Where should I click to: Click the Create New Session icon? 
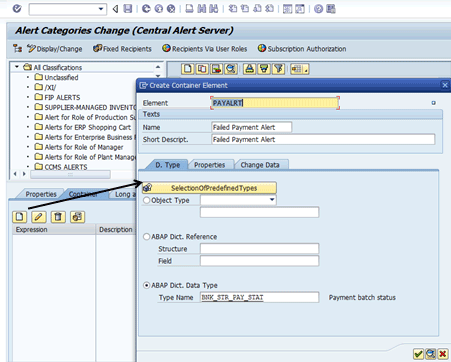coord(287,9)
